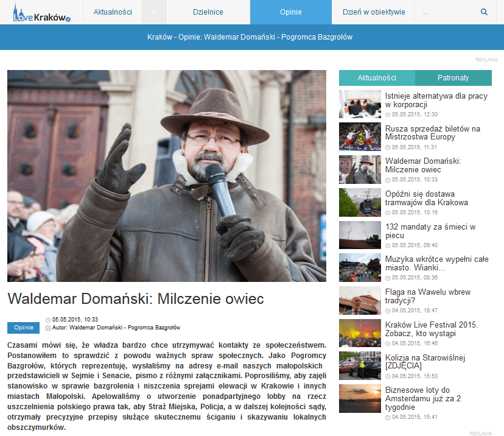Select the Aktualności sidebar tab
This screenshot has width=504, height=436.
(377, 78)
